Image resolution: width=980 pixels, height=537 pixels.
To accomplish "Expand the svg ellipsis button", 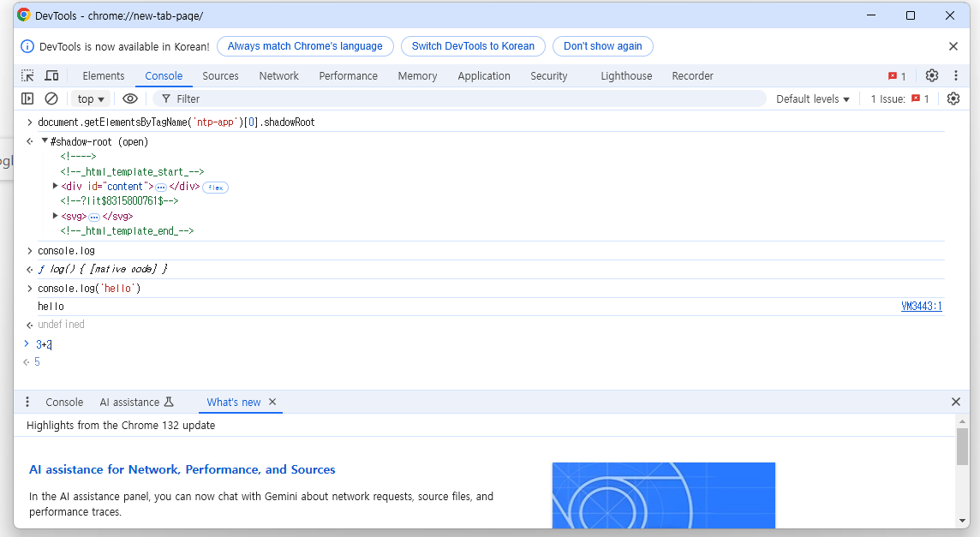I will (94, 217).
